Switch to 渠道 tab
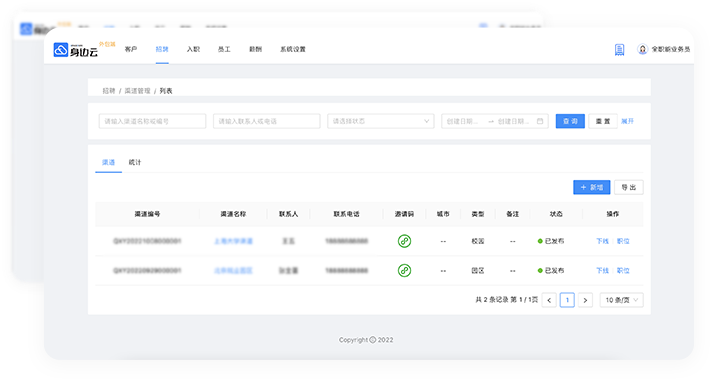 (x=109, y=162)
